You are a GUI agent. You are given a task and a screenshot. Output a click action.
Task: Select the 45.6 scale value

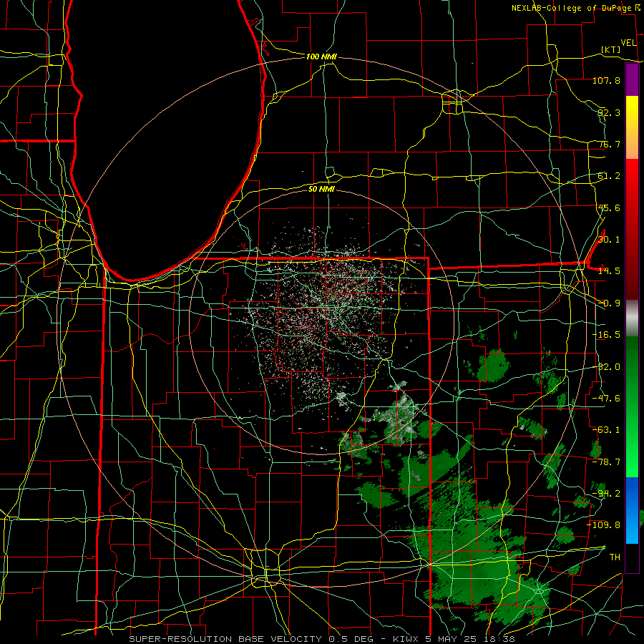tap(609, 208)
